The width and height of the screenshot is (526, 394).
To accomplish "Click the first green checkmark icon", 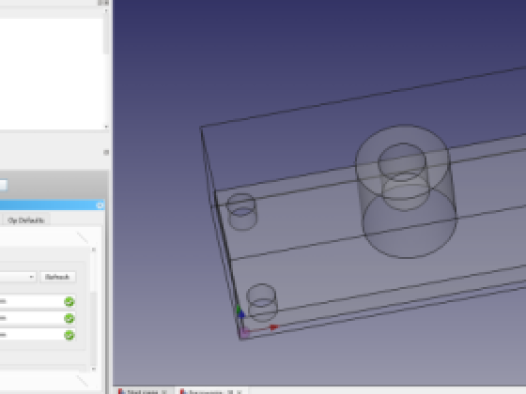I will pos(69,302).
